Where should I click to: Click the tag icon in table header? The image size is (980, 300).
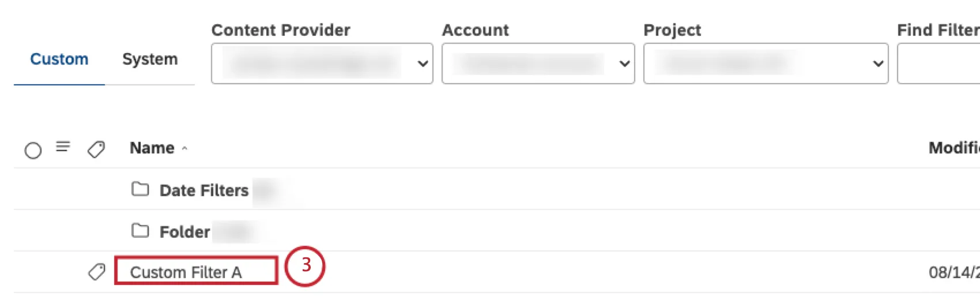tap(96, 149)
